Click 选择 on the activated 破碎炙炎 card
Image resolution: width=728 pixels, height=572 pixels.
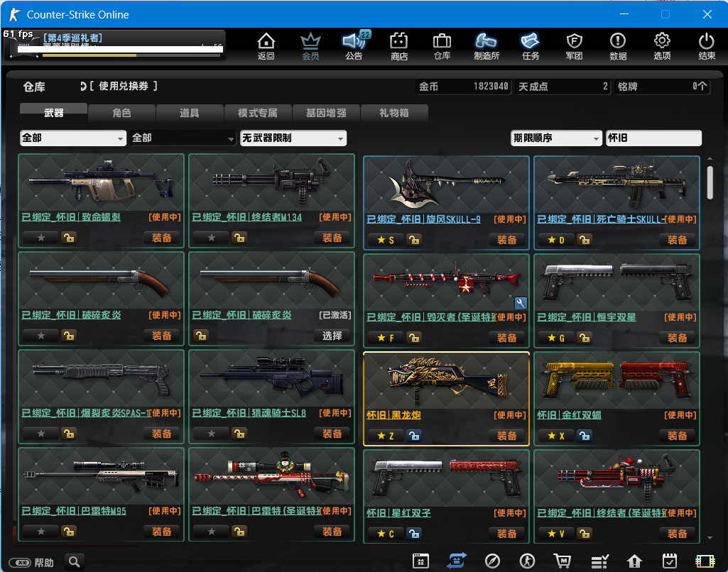332,336
